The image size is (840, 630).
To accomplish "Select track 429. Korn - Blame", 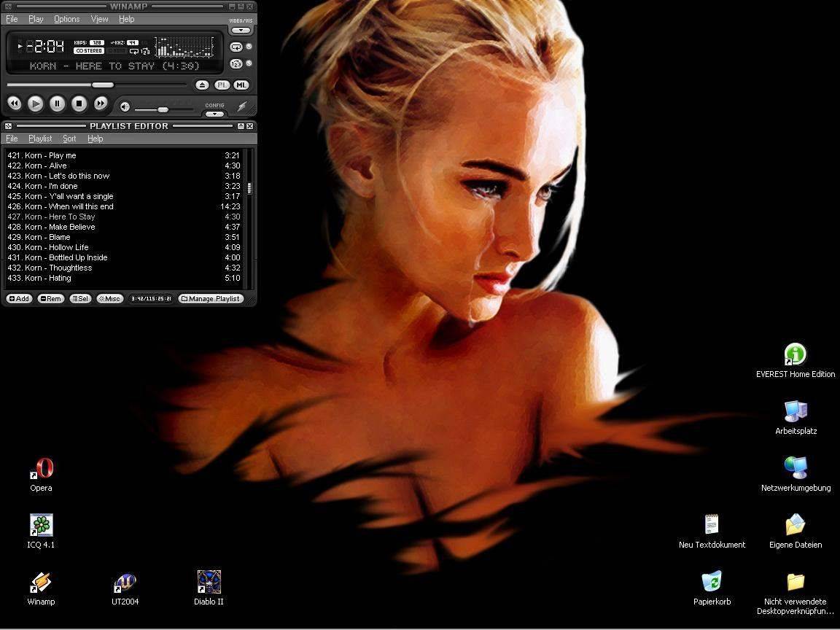I will tap(124, 237).
